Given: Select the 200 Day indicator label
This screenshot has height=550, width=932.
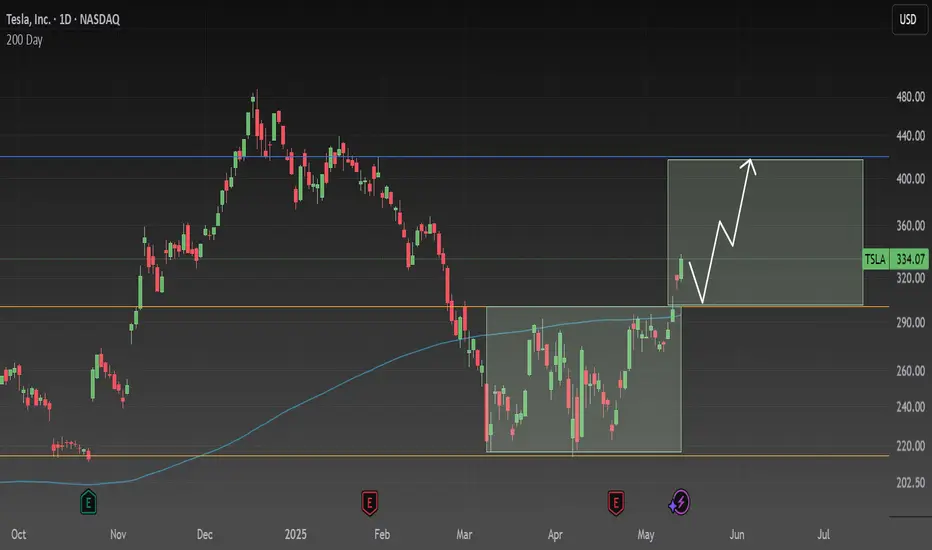Looking at the screenshot, I should (24, 40).
